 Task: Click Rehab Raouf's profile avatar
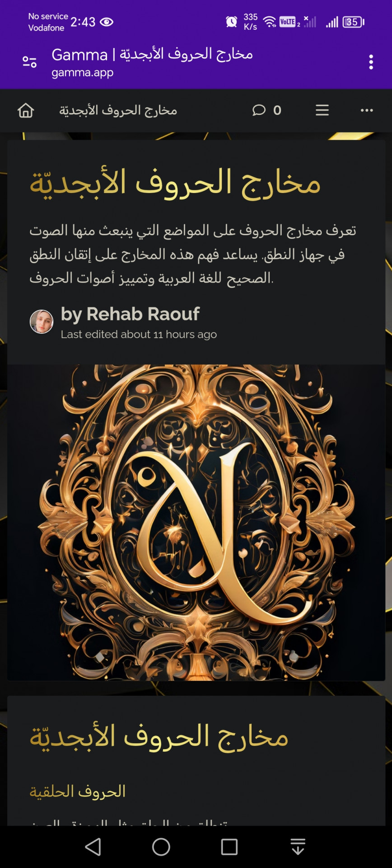coord(42,322)
